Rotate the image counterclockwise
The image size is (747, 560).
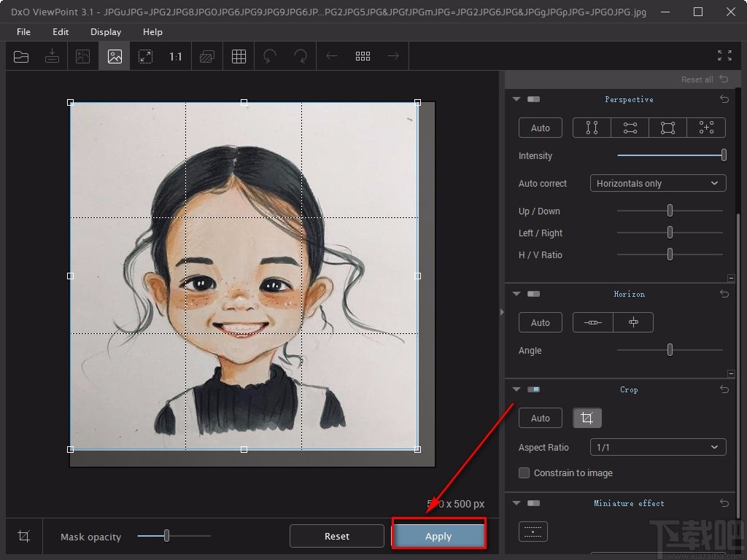click(269, 56)
